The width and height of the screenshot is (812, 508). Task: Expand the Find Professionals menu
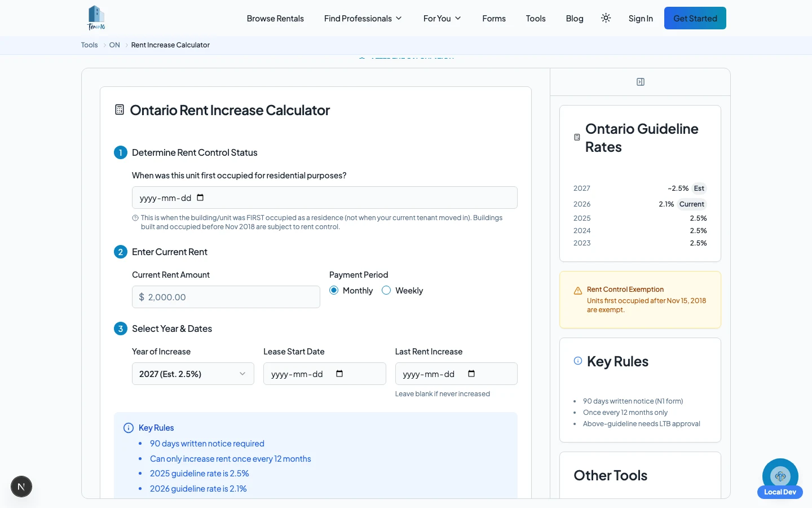[x=363, y=18]
